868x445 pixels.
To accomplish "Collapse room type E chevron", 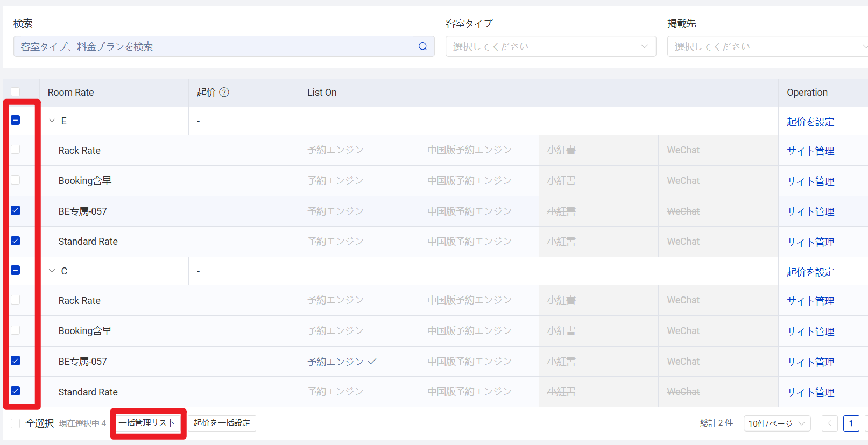I will coord(52,121).
